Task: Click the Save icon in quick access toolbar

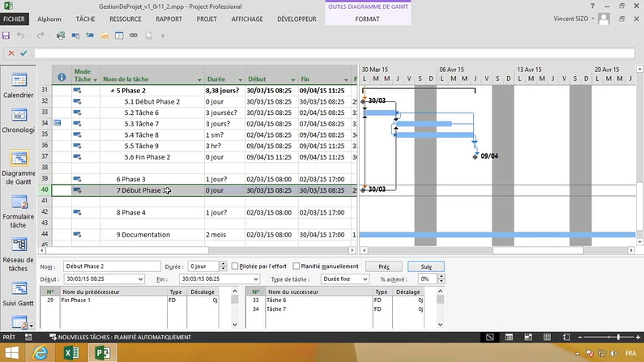Action: tap(6, 36)
